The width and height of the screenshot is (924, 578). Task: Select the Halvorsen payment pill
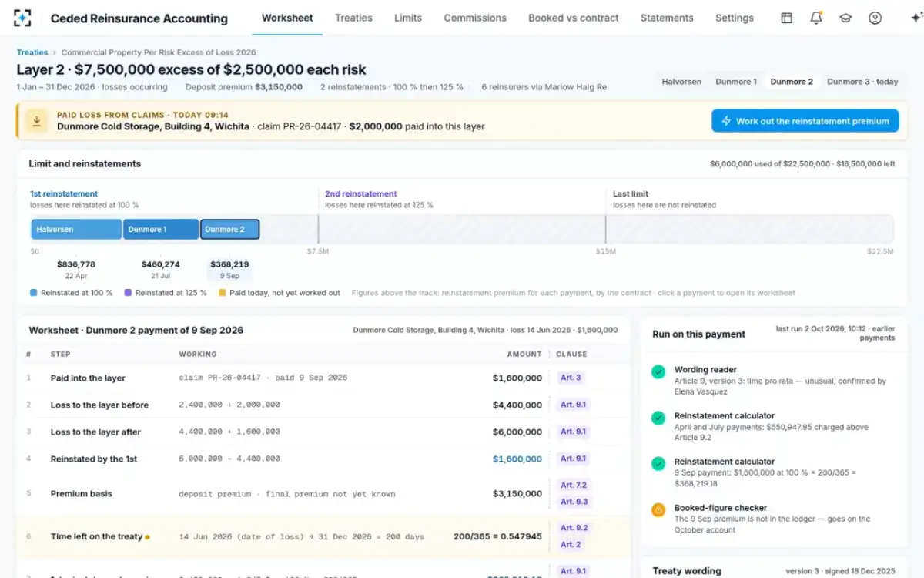[681, 82]
